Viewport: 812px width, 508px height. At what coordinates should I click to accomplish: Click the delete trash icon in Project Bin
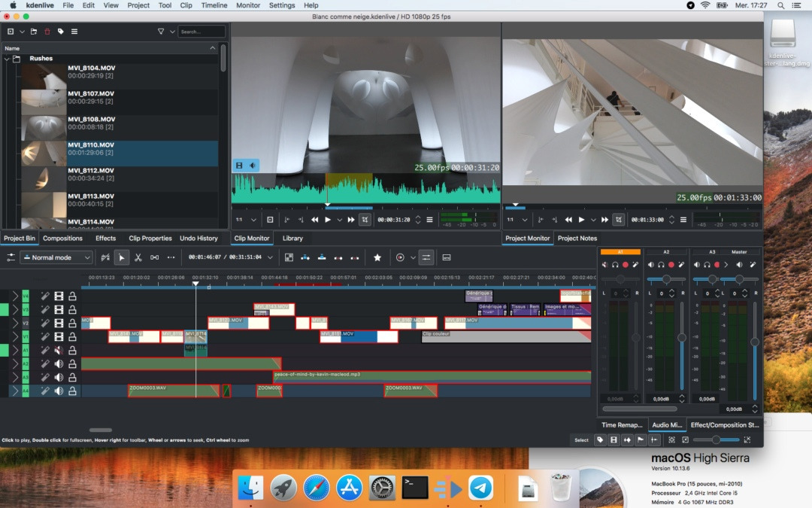[x=47, y=32]
